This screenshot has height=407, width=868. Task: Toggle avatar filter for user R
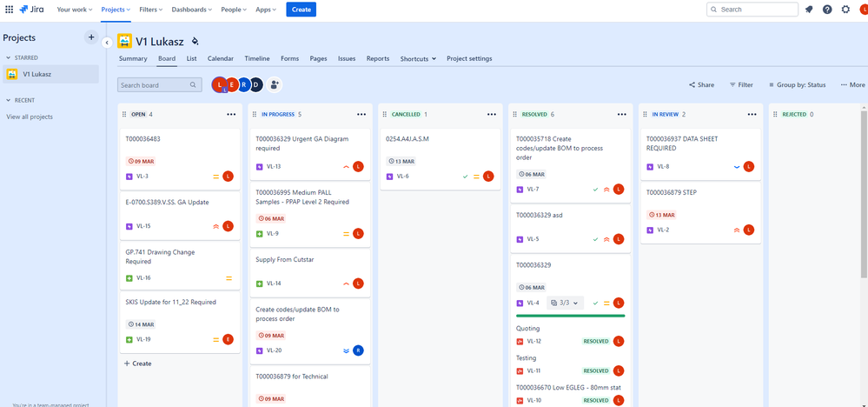[243, 84]
